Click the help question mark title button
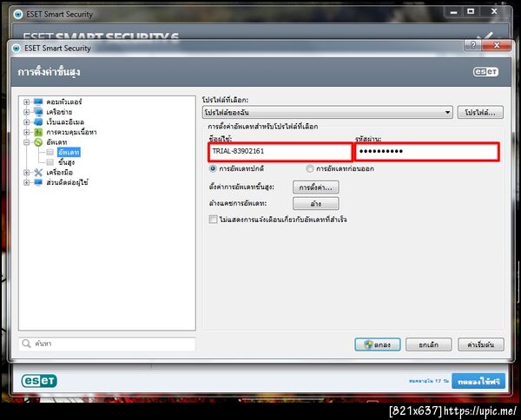Image resolution: width=521 pixels, height=420 pixels. (473, 45)
